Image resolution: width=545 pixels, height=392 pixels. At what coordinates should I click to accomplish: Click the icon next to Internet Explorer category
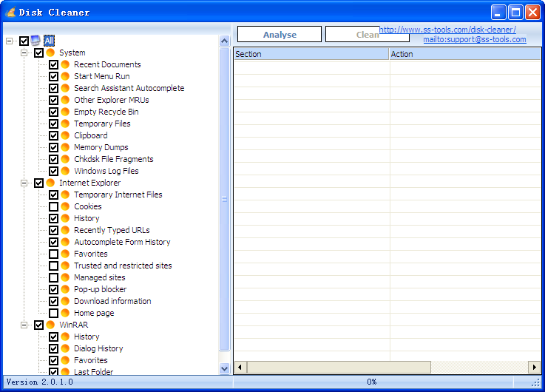pos(50,183)
